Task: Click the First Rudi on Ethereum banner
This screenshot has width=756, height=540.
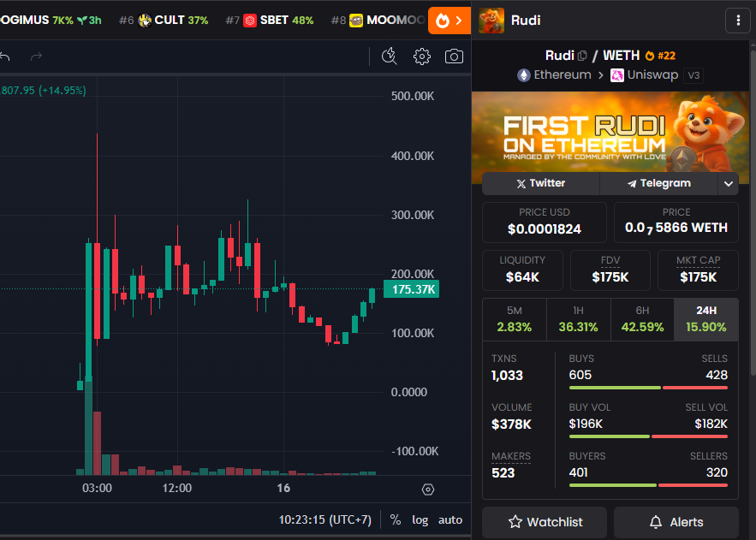Action: point(610,132)
